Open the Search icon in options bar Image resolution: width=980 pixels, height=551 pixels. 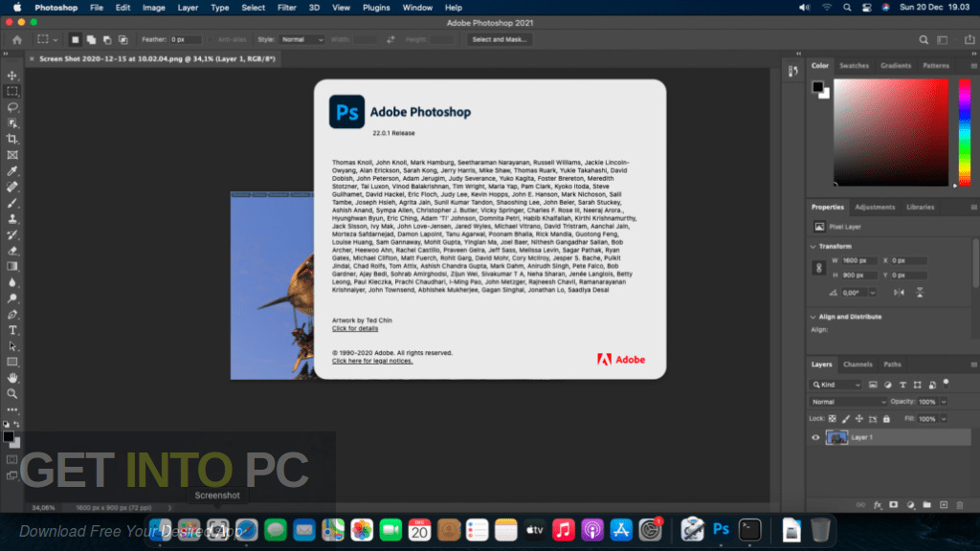[x=924, y=39]
